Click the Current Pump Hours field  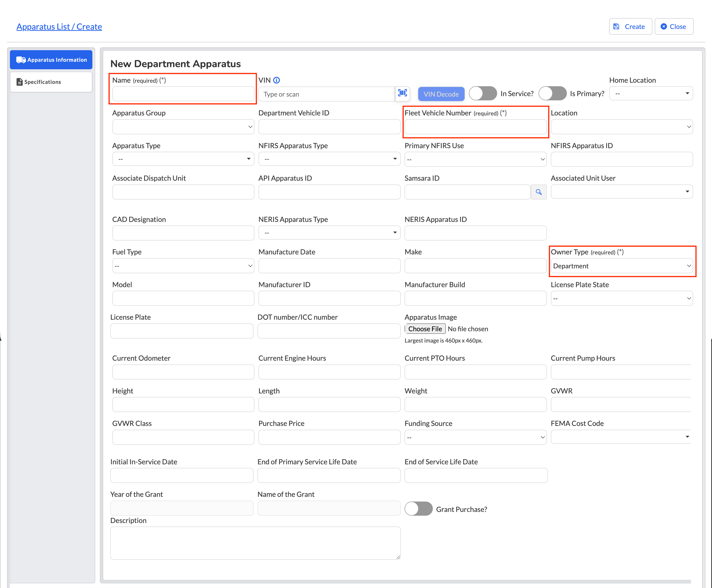pos(621,372)
